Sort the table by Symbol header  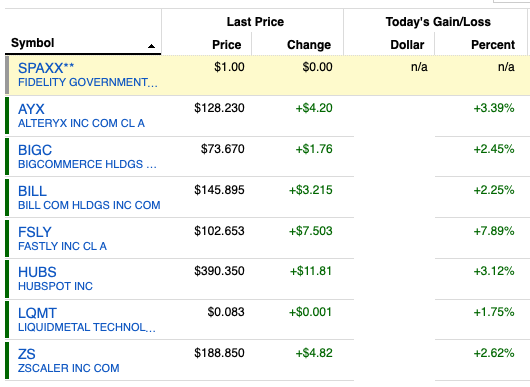32,43
